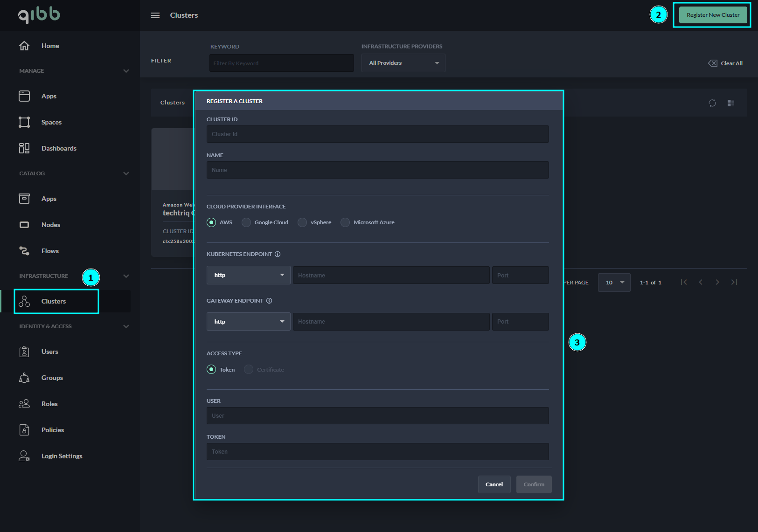
Task: Collapse the Manage sidebar section
Action: (x=126, y=71)
